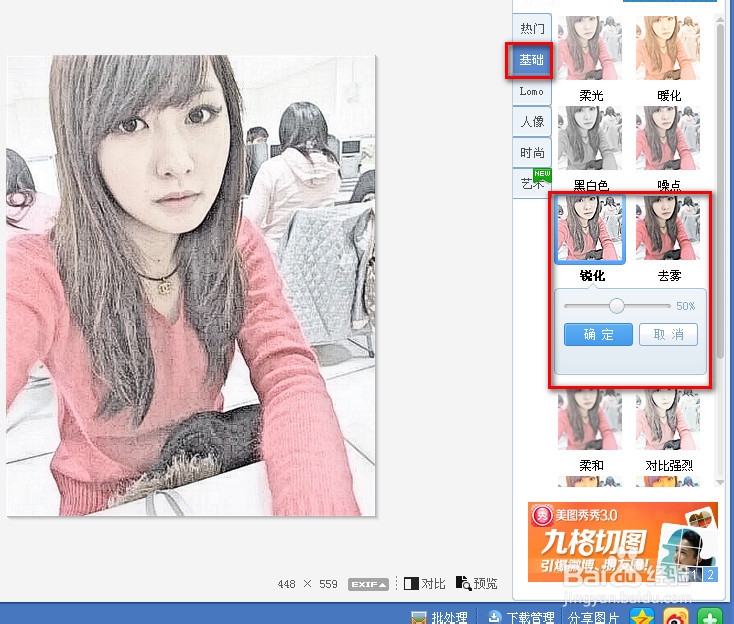Click the image dimensions 448 × 559 text
This screenshot has width=734, height=624.
[x=308, y=584]
